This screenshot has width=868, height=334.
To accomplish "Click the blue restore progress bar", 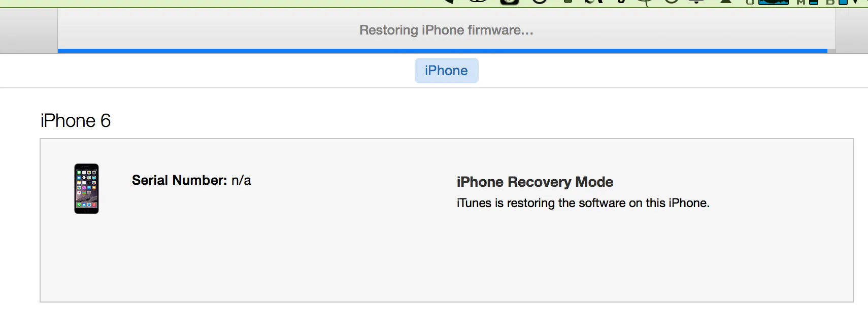I will click(x=442, y=51).
